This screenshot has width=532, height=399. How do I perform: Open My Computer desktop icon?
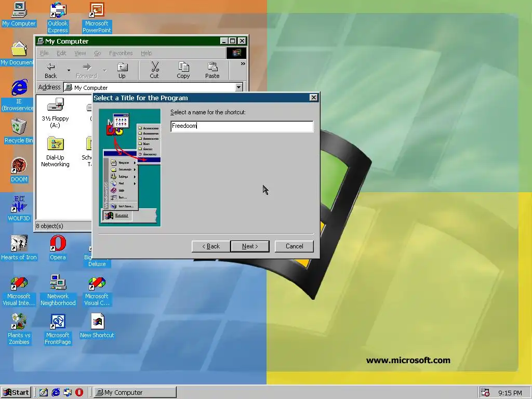[x=19, y=14]
